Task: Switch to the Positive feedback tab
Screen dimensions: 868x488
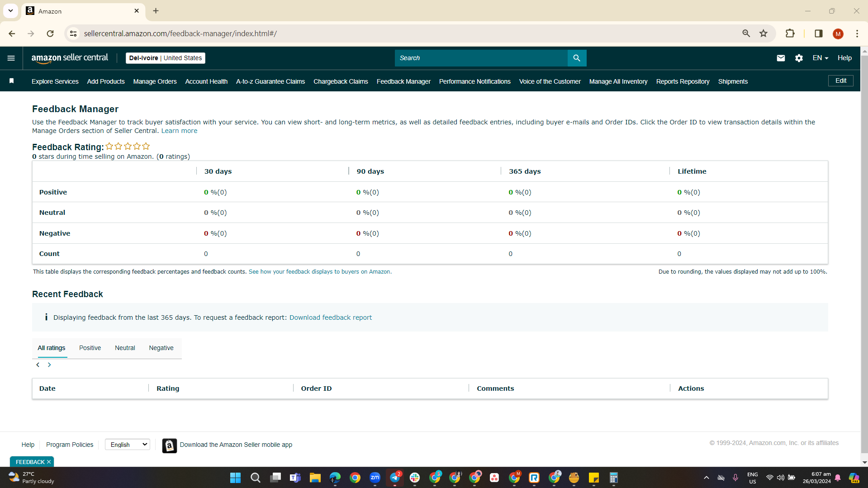Action: [x=90, y=348]
